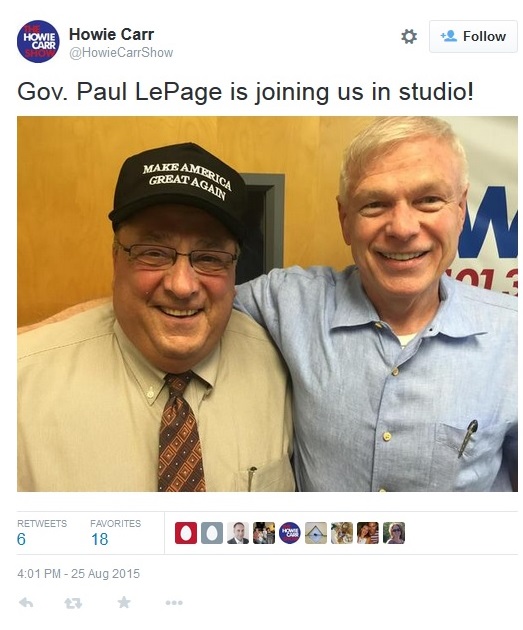Click the Howie Carr Show logo among favoriters
This screenshot has width=523, height=630.
coord(290,533)
